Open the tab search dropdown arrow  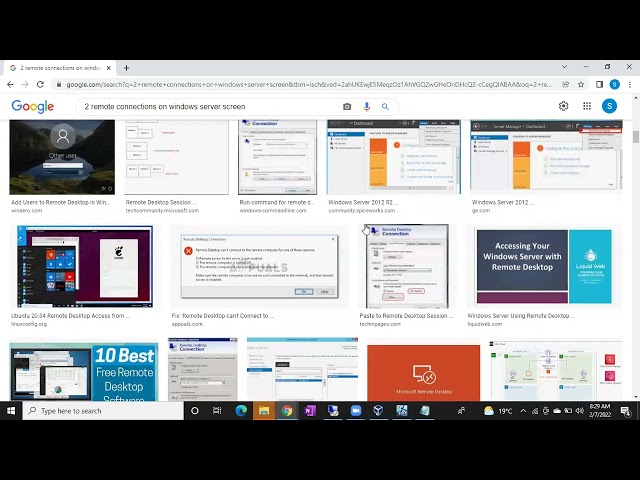click(564, 67)
